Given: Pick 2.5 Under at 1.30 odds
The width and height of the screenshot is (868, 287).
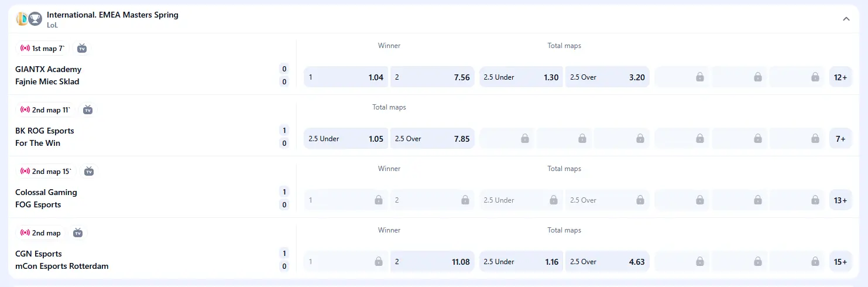Looking at the screenshot, I should coord(520,77).
